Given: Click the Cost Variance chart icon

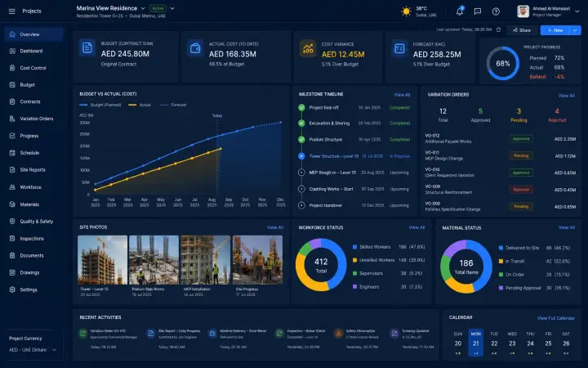Looking at the screenshot, I should pos(308,48).
